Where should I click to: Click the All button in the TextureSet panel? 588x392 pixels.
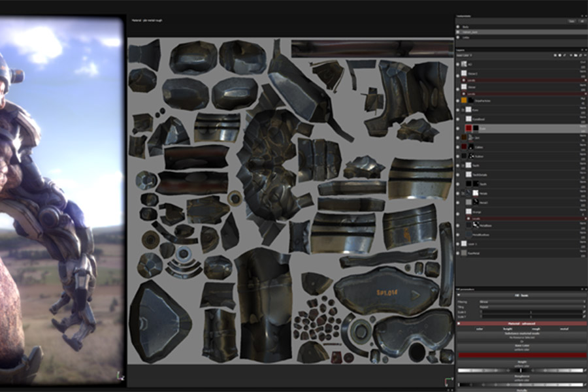(583, 22)
